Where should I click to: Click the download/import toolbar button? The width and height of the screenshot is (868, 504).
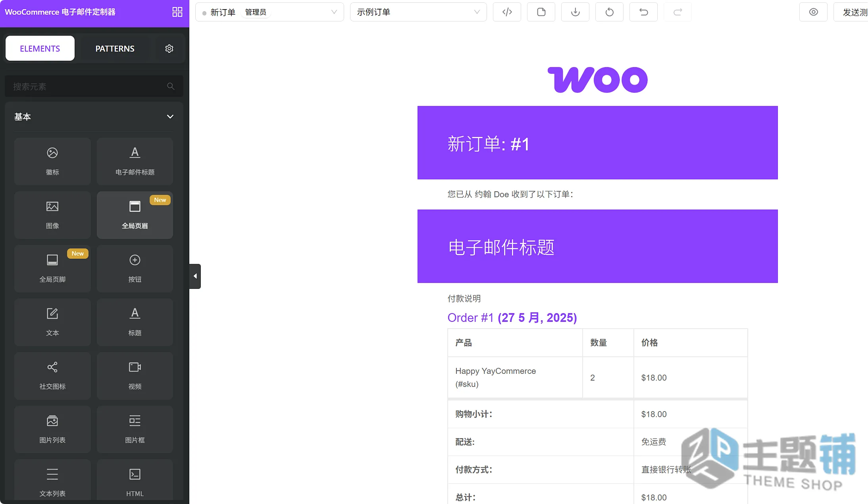(575, 12)
